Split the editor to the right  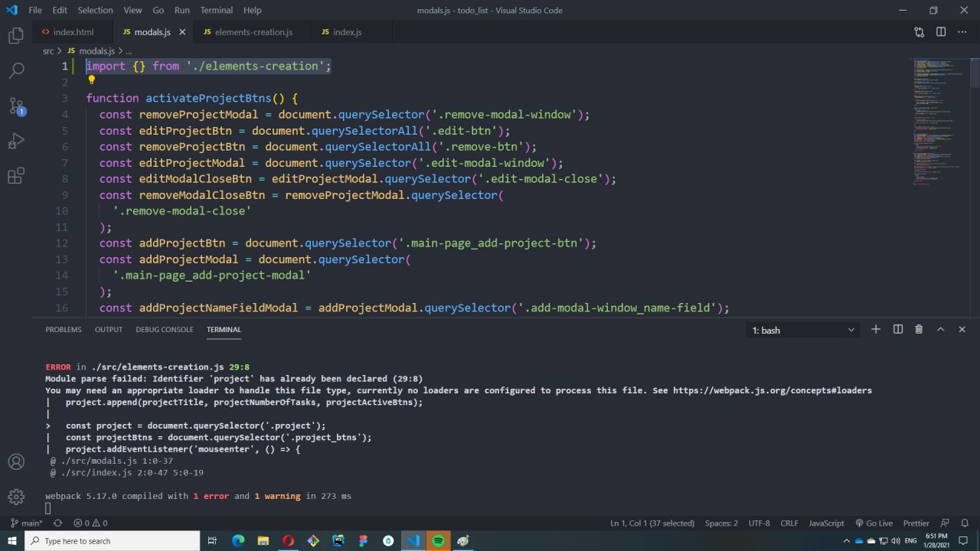941,32
